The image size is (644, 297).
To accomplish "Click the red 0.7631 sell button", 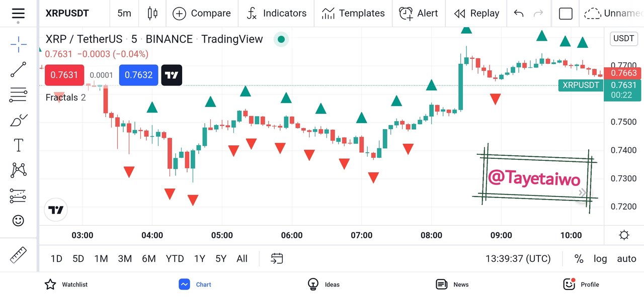I will coord(65,75).
